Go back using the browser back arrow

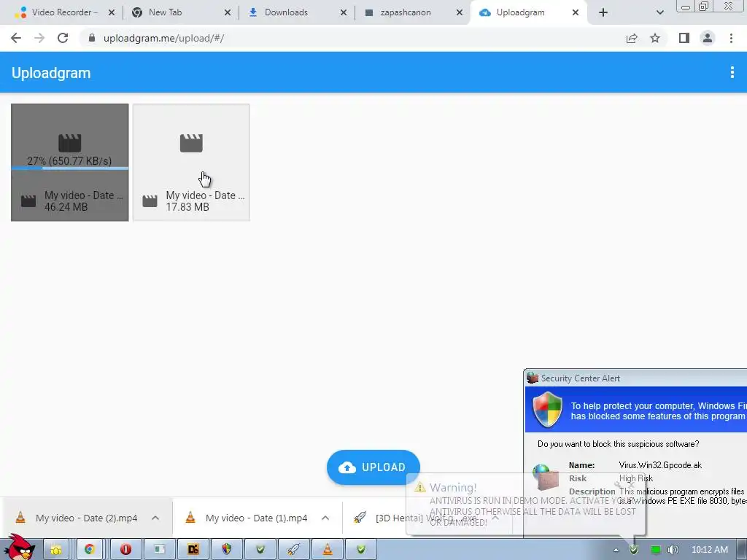click(16, 38)
